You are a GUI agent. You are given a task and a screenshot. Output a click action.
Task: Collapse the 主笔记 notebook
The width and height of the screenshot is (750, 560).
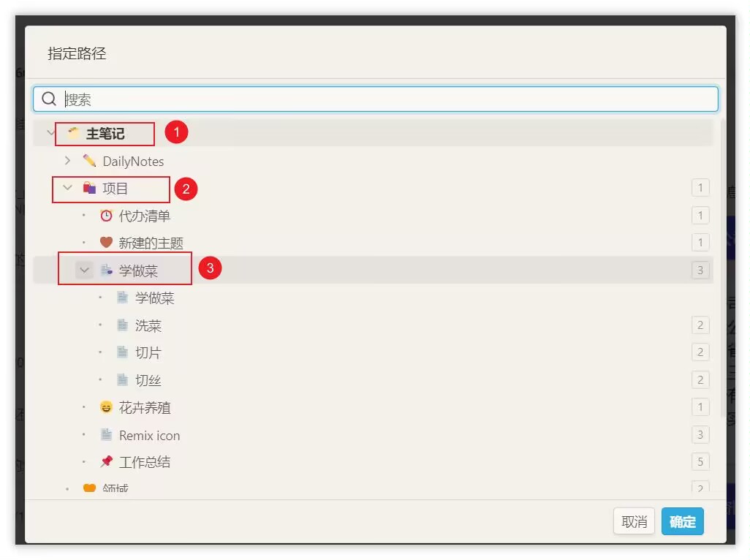[50, 132]
